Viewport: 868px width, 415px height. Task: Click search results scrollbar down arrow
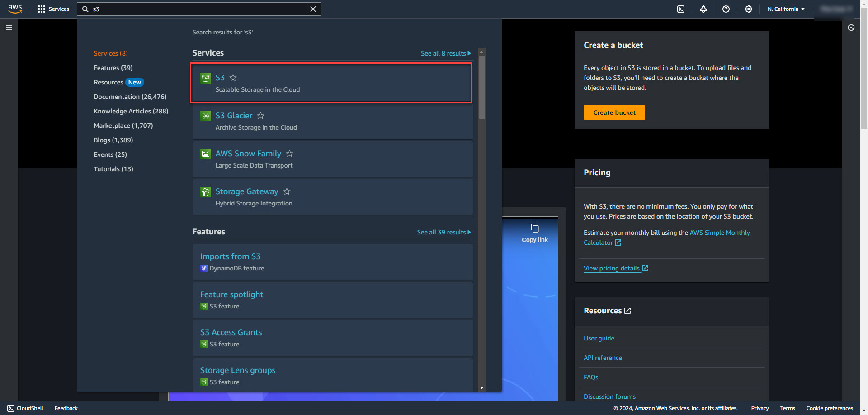[481, 388]
